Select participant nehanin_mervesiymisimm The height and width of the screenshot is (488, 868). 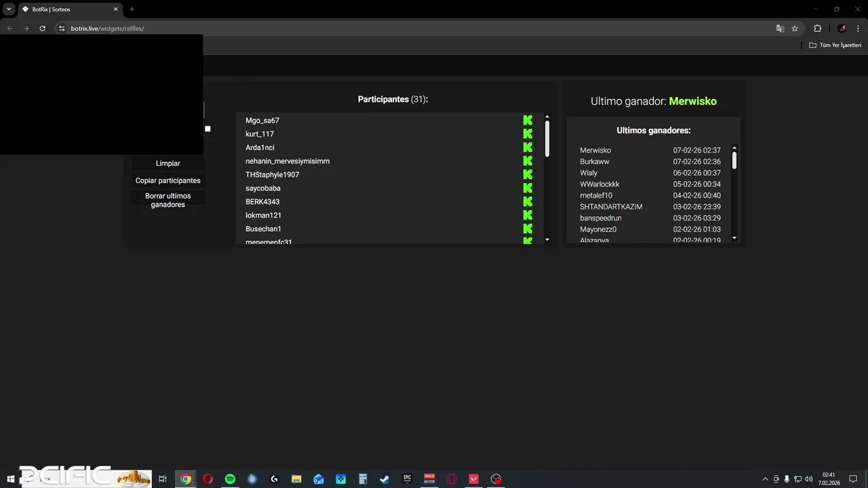pos(288,161)
